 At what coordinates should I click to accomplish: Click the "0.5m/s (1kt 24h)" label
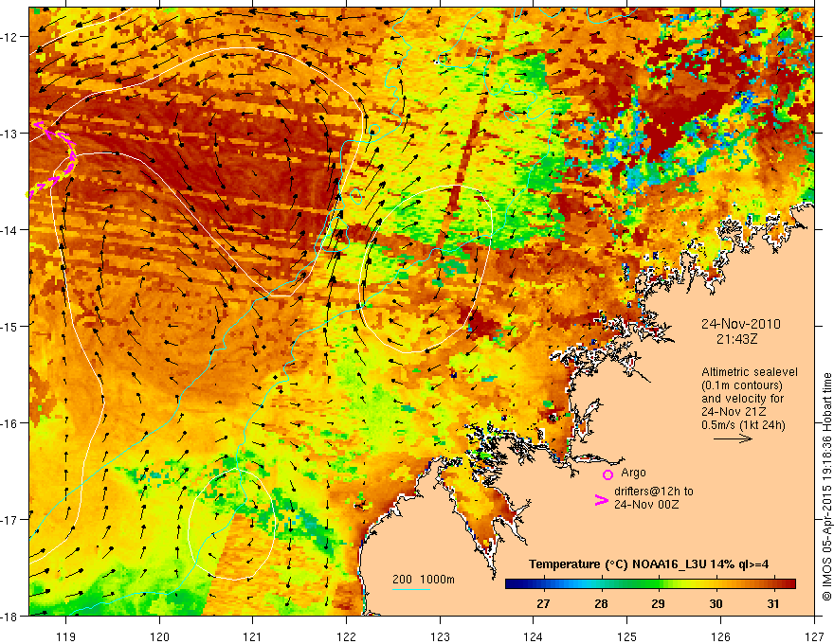tap(743, 424)
